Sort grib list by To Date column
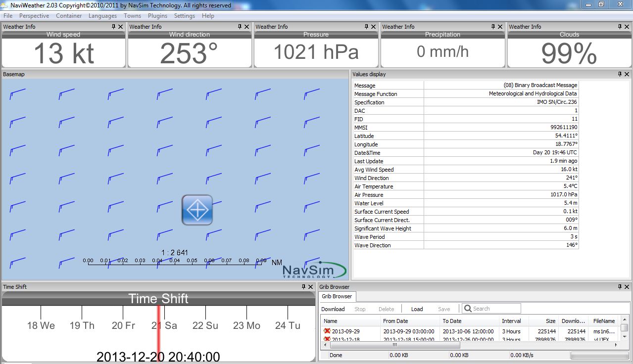The image size is (633, 364). (469, 321)
